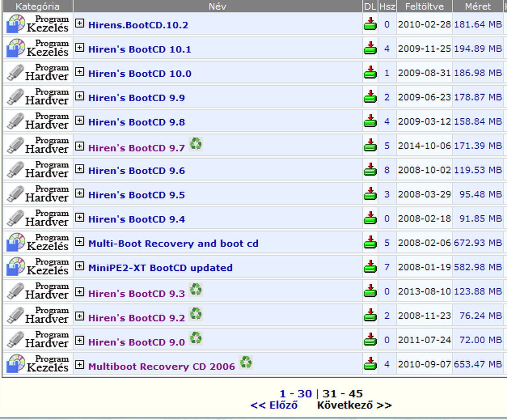
Task: Expand Hiren's BootCD 9.4 details with plus box
Action: click(x=80, y=217)
